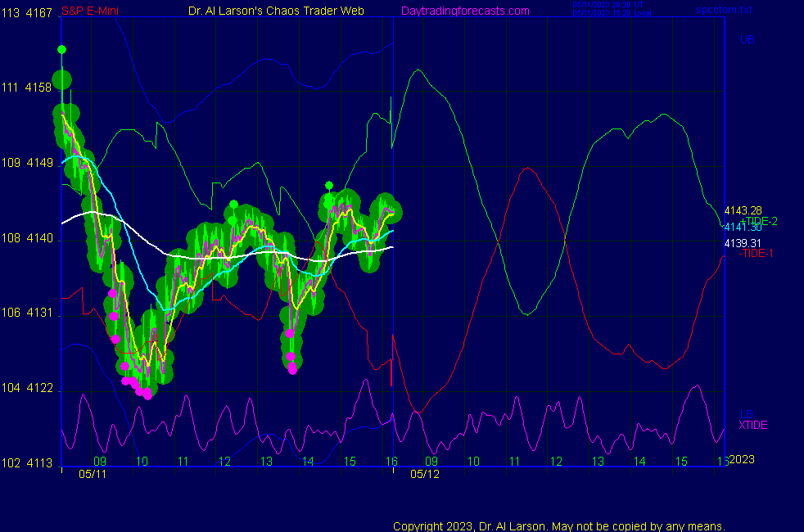Click the Daytradingforecasts.com link in the header

(464, 11)
